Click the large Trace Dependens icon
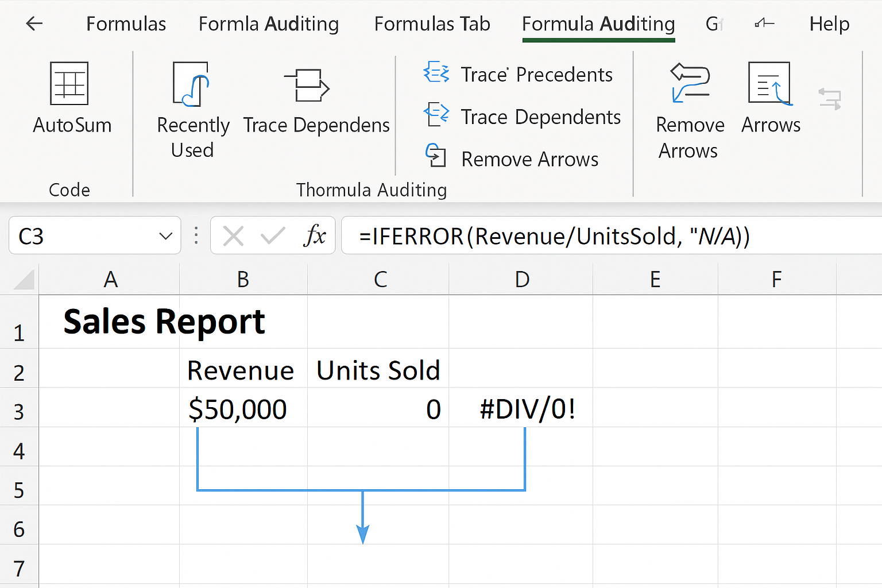 pyautogui.click(x=307, y=86)
